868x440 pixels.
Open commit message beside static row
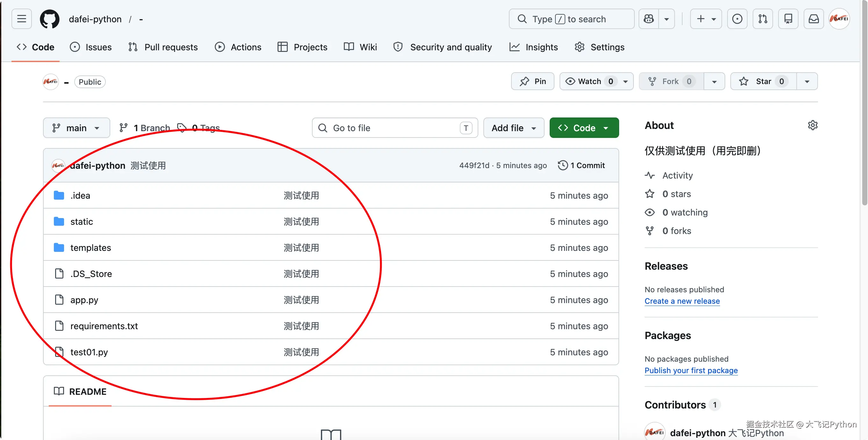click(x=301, y=221)
